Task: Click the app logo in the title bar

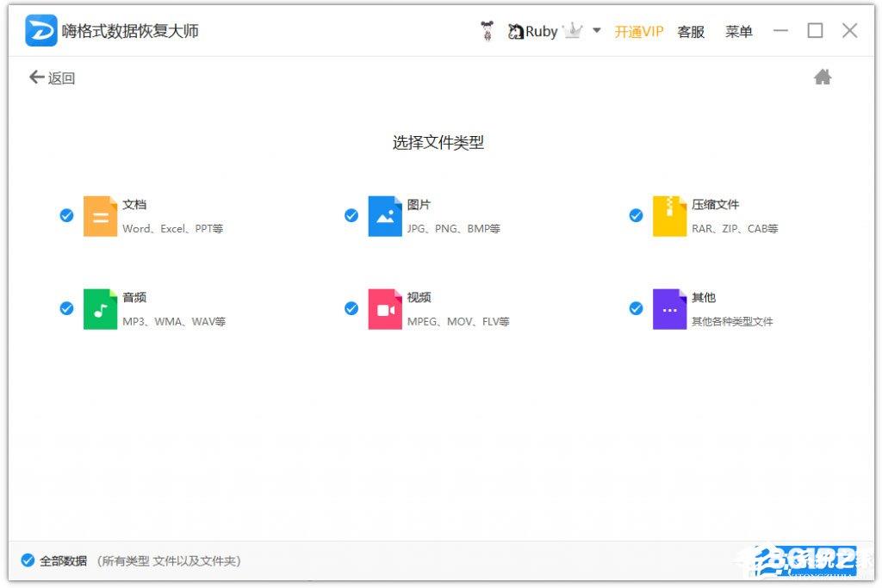Action: 40,30
